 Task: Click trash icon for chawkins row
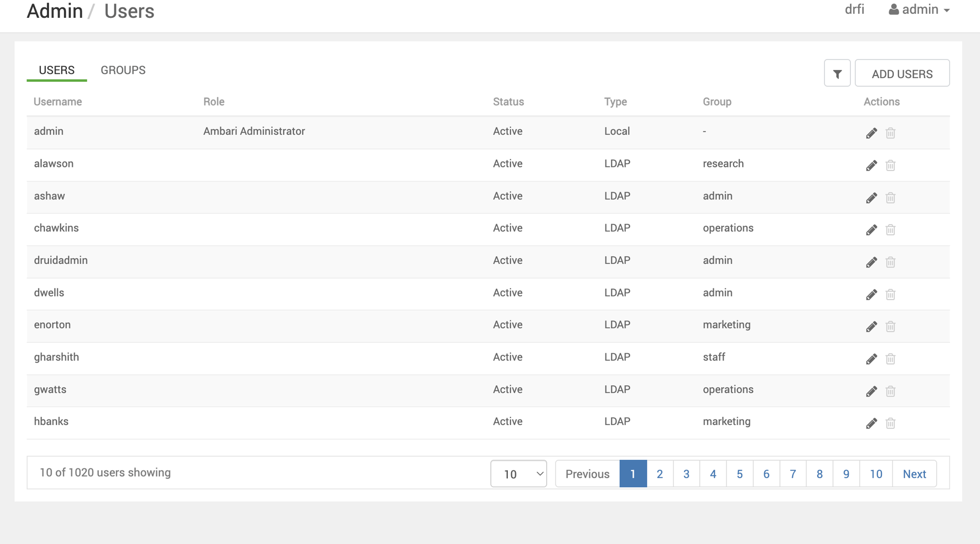[x=890, y=230]
